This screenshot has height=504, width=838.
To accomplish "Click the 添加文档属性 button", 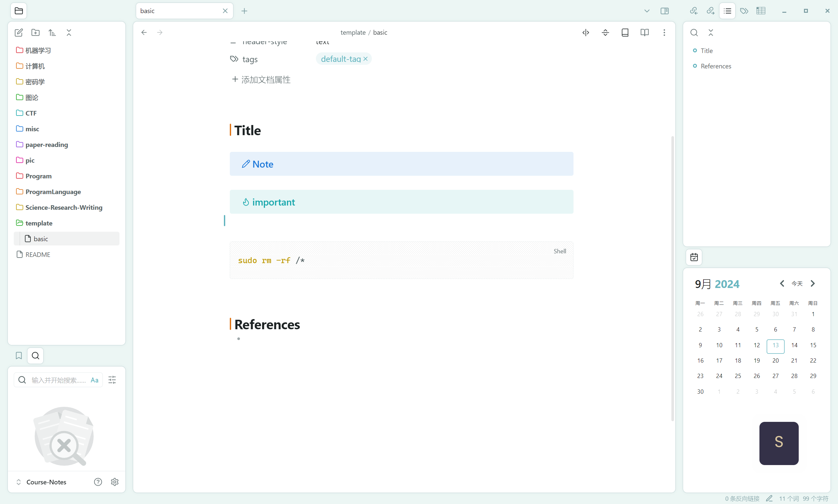I will [x=261, y=80].
